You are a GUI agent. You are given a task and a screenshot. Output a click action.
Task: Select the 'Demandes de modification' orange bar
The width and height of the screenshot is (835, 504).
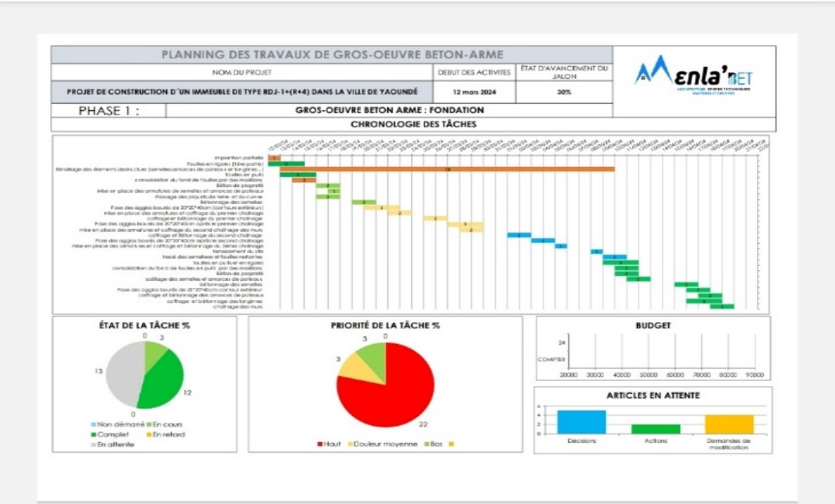pos(729,424)
